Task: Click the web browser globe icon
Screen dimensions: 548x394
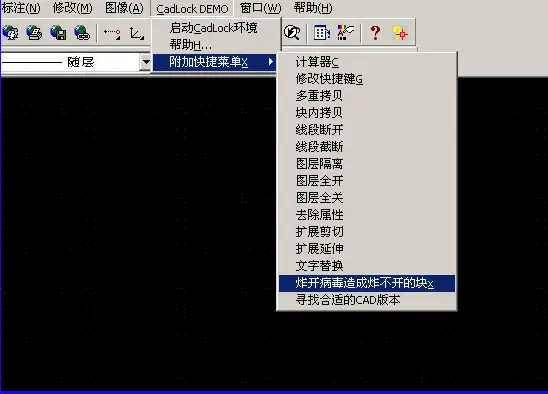Action: click(x=10, y=33)
